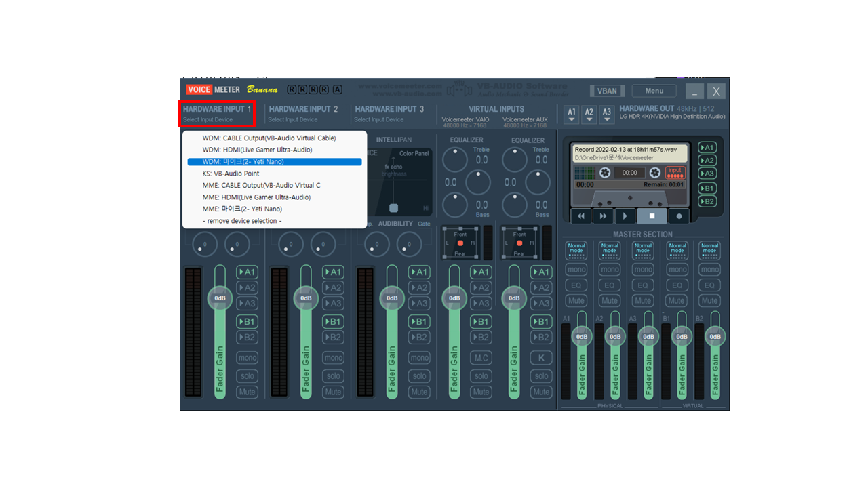Open EQ on master A3 bus

pos(643,285)
